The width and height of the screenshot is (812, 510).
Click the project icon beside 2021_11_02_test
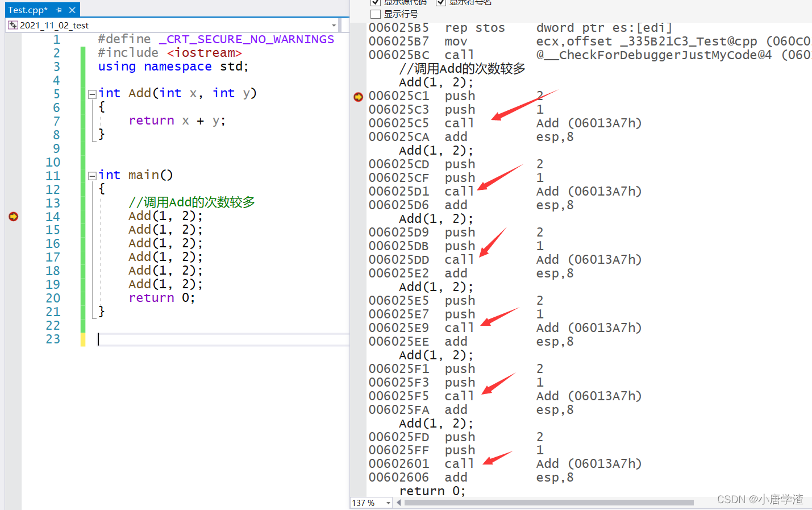pos(13,25)
